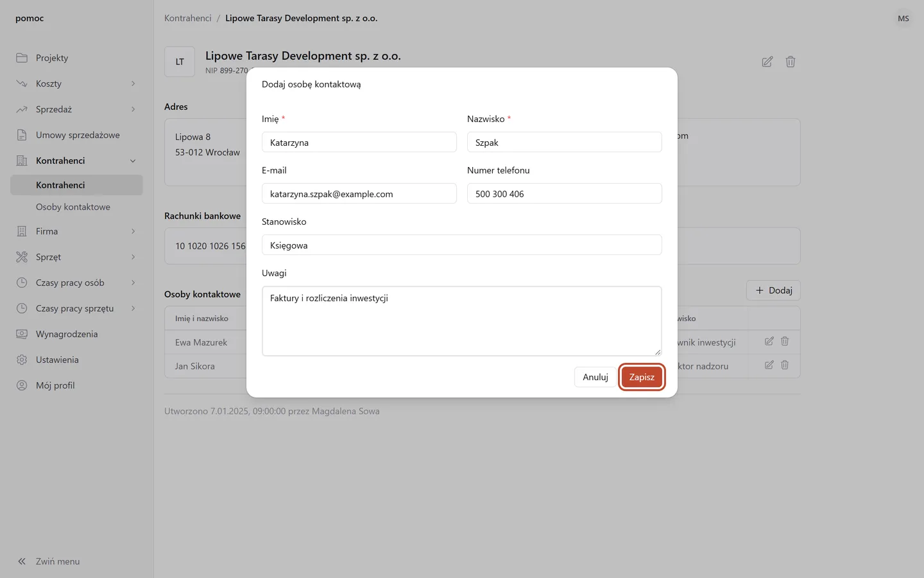This screenshot has width=924, height=578.
Task: Click the contractor delete trash icon in header
Action: point(791,62)
